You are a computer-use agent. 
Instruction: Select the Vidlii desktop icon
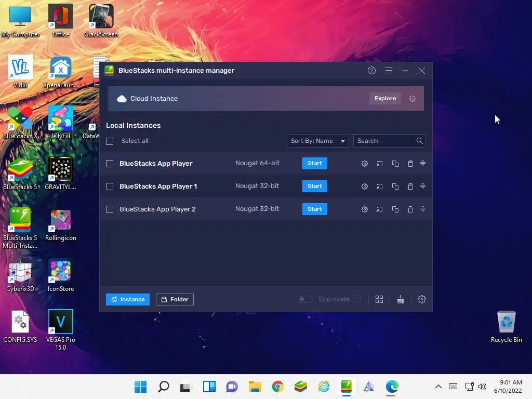(x=20, y=72)
